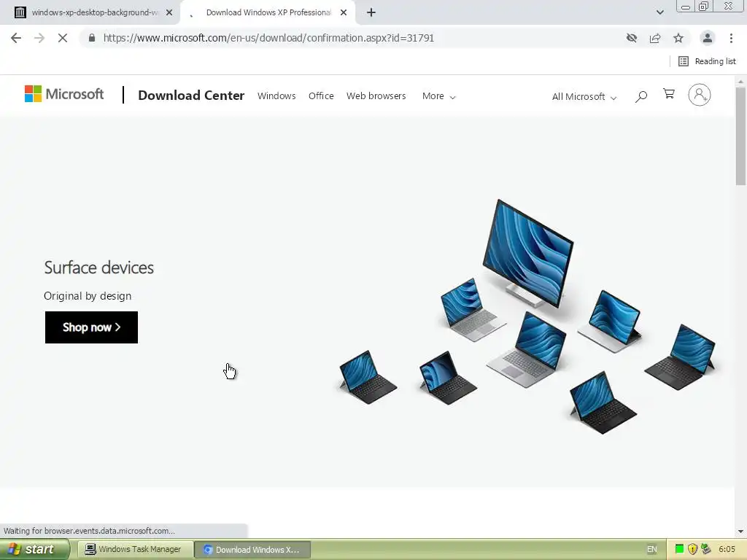Screen dimensions: 747x560
Task: Click the URL address field
Action: coord(352,38)
